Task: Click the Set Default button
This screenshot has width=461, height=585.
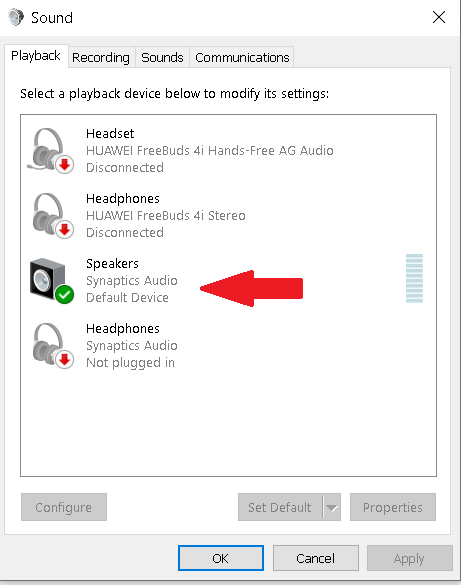Action: pyautogui.click(x=280, y=507)
